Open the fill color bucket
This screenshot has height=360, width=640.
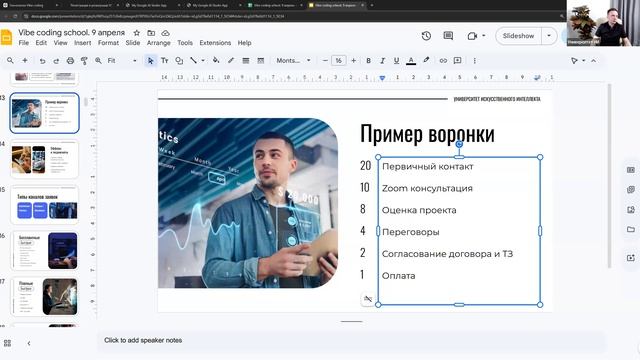(x=216, y=60)
